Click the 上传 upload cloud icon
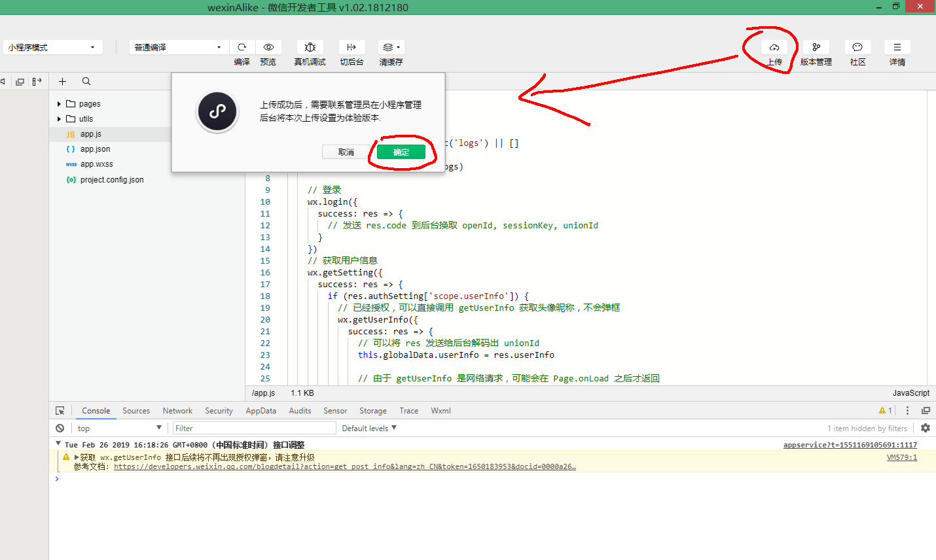 click(x=774, y=47)
